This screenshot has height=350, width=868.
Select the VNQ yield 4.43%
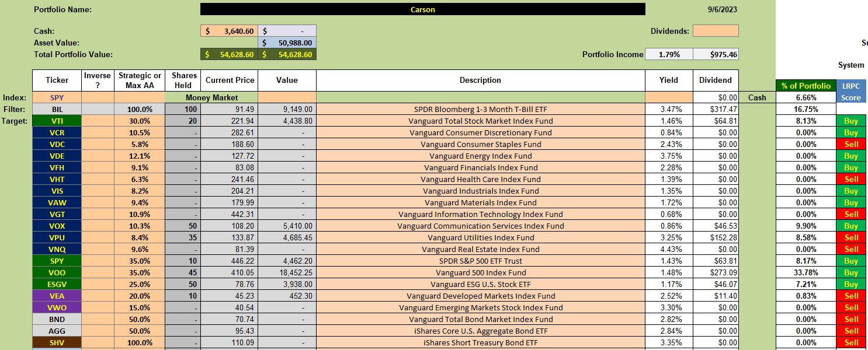(669, 249)
